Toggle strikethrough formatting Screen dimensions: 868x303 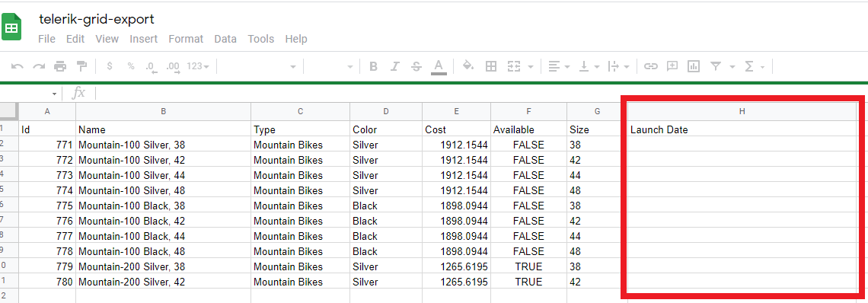pyautogui.click(x=416, y=66)
